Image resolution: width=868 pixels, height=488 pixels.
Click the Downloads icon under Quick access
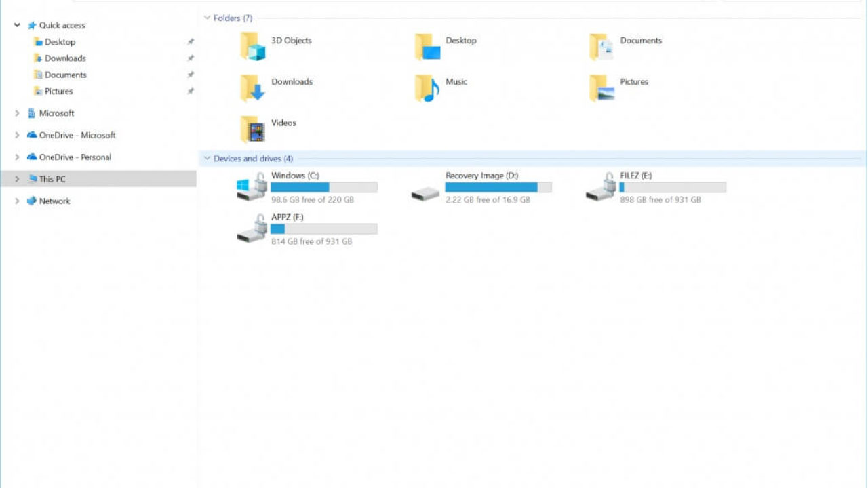(x=39, y=58)
